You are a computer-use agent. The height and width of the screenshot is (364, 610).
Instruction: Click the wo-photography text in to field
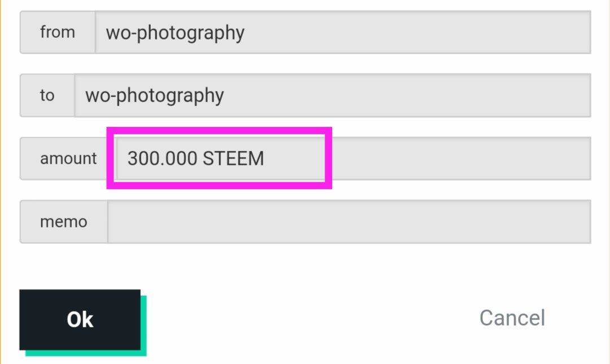154,96
